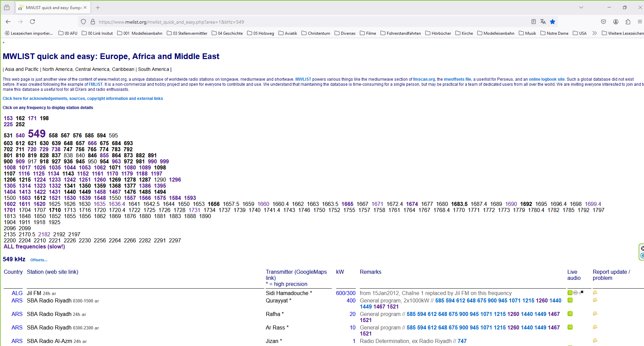Open the 558 kHz frequency link
Image resolution: width=644 pixels, height=346 pixels.
pyautogui.click(x=53, y=135)
